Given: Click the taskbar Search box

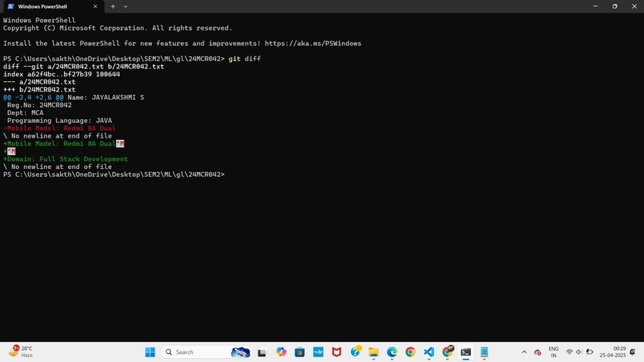Looking at the screenshot, I should [x=208, y=352].
